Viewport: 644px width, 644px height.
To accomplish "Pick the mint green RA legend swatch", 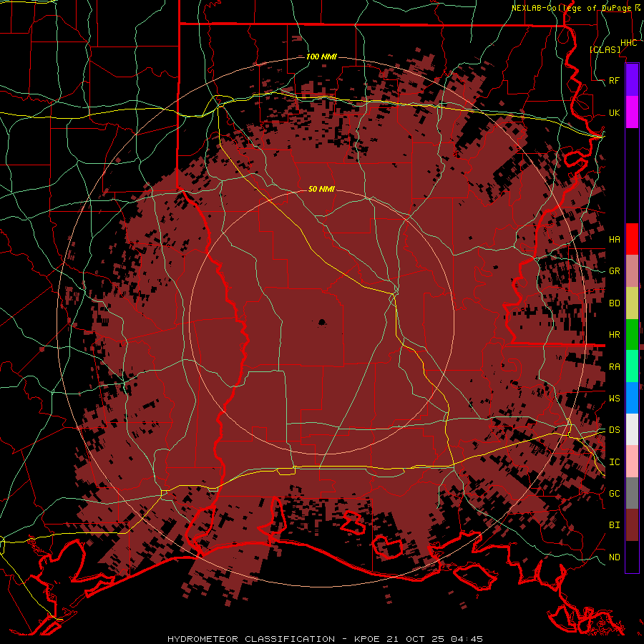I will 632,366.
